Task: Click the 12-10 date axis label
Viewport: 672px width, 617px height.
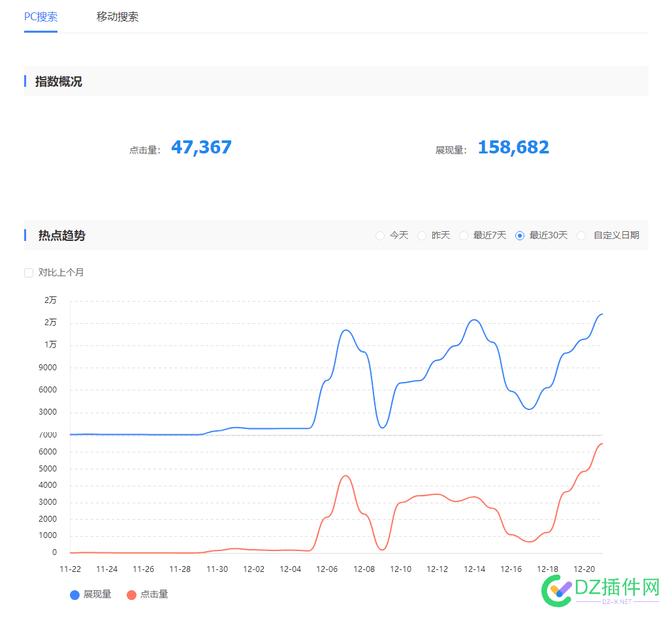Action: pyautogui.click(x=401, y=569)
